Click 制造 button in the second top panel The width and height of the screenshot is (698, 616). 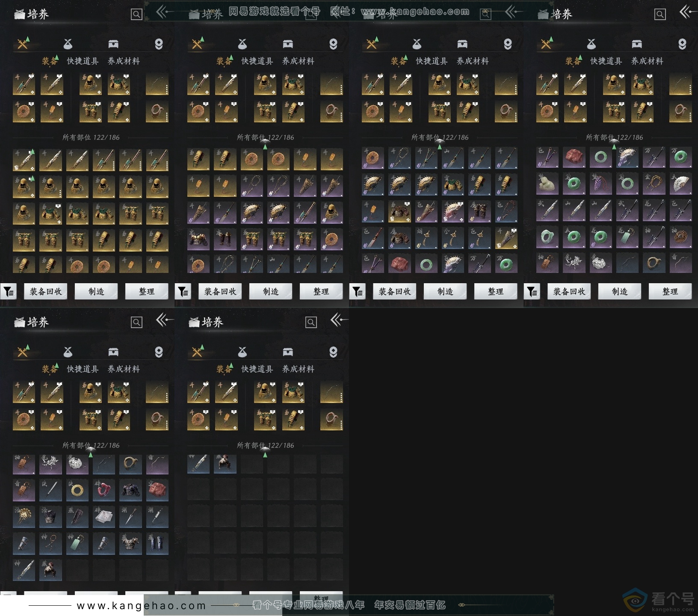point(271,291)
